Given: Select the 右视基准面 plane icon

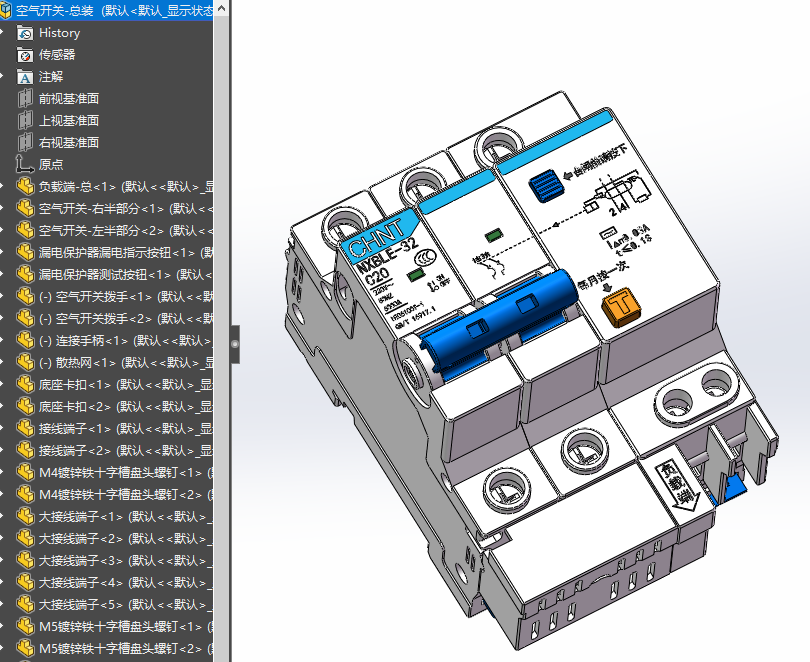Looking at the screenshot, I should click(x=25, y=143).
